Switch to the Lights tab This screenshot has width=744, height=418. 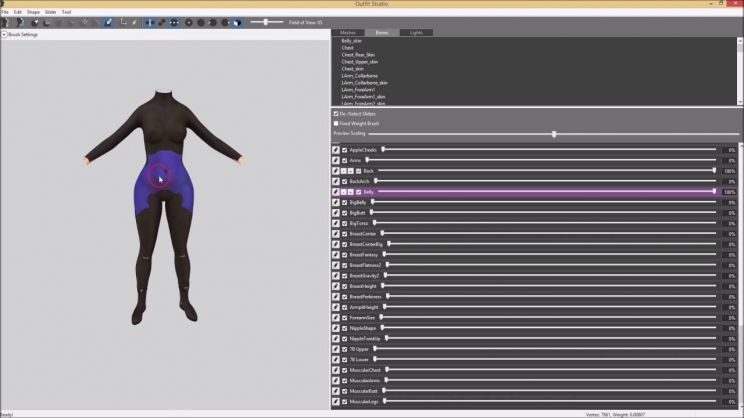click(416, 33)
